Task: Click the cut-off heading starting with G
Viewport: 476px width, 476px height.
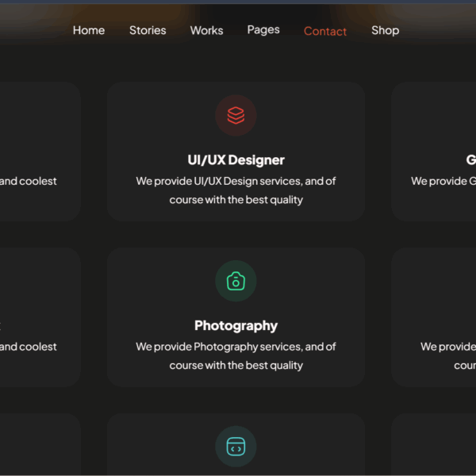Action: point(470,160)
